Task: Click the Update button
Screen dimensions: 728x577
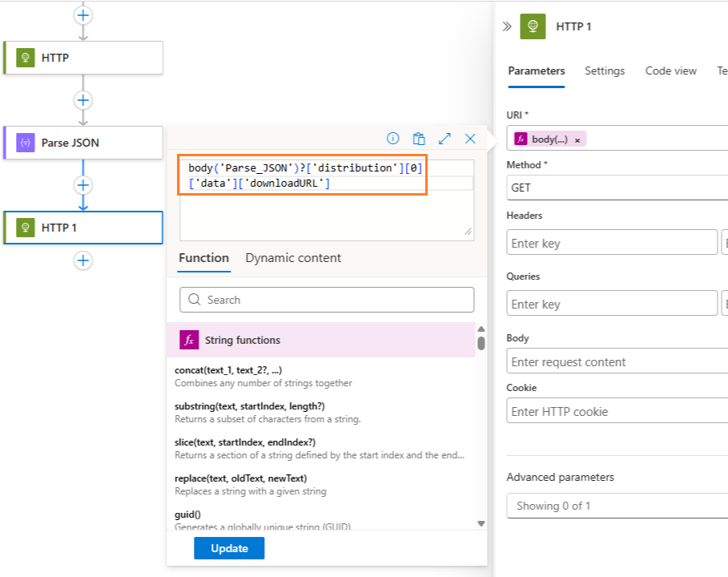Action: point(229,548)
